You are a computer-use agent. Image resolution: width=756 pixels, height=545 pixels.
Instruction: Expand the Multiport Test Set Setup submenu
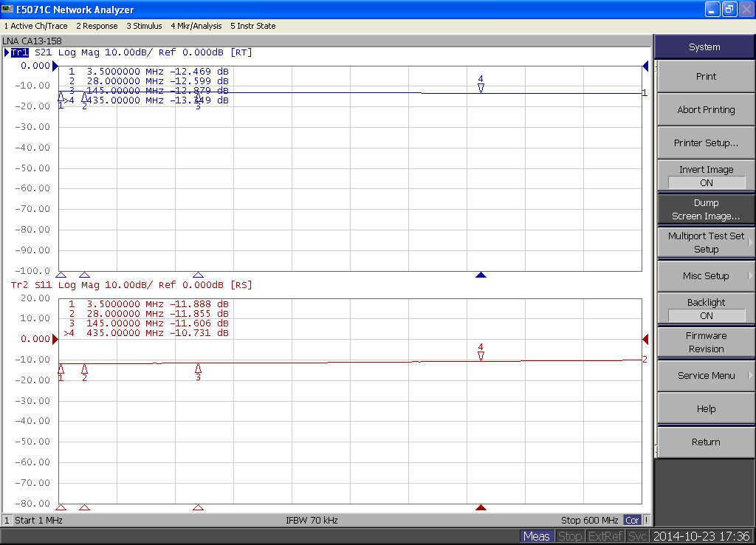[706, 242]
